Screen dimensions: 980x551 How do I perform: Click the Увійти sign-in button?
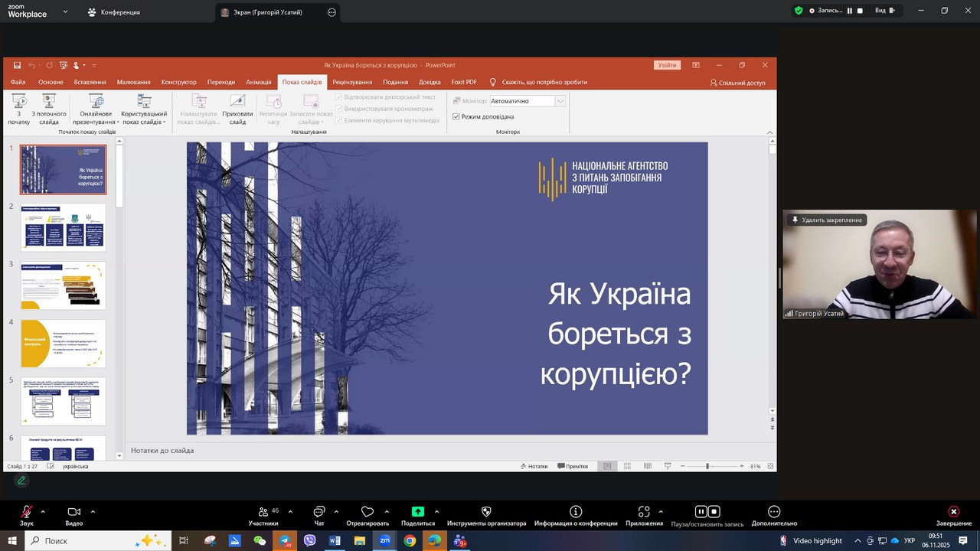(667, 65)
